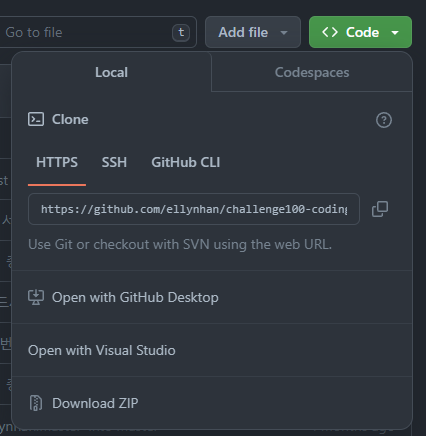Click the copy URL to clipboard icon
This screenshot has height=436, width=426.
click(380, 209)
